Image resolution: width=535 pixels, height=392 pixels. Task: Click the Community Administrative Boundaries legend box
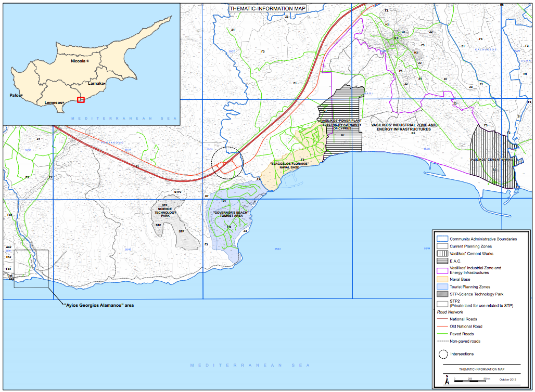tap(442, 239)
